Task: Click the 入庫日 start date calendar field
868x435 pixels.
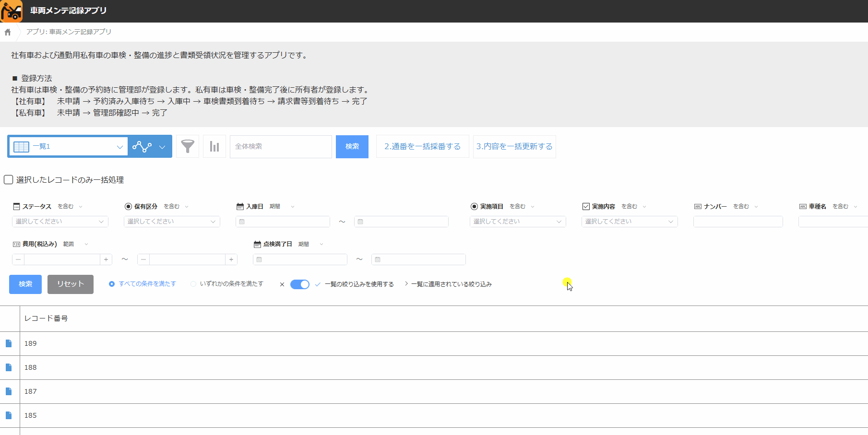Action: pos(283,222)
